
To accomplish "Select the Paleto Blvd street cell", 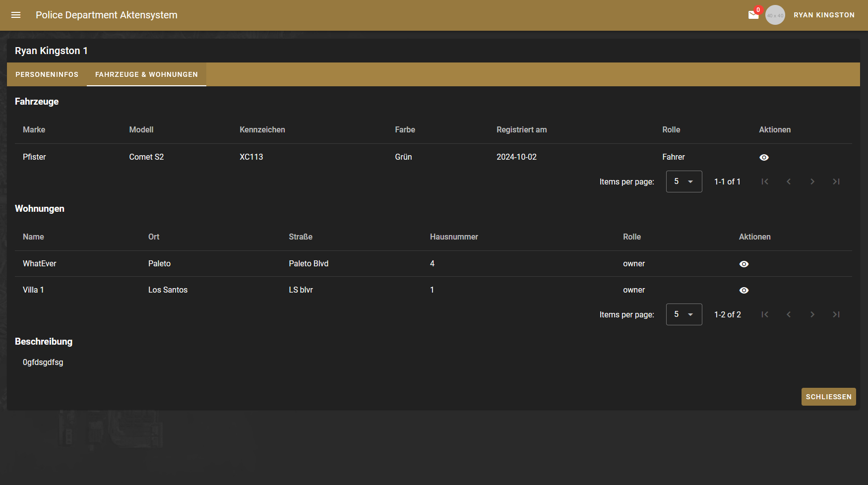I will tap(309, 263).
